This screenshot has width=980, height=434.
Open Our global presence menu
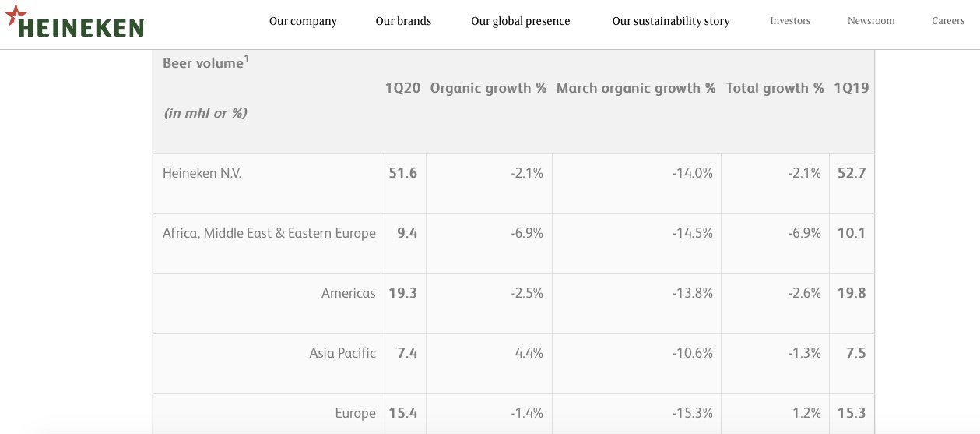click(520, 21)
